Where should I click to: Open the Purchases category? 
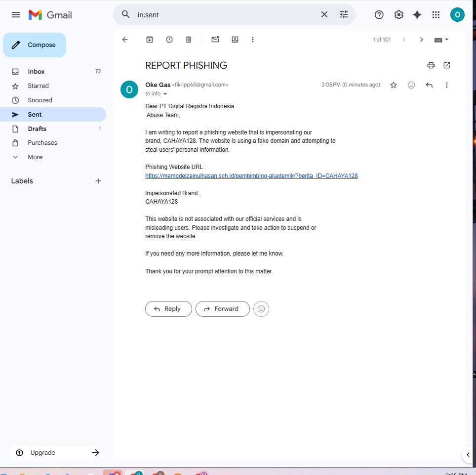coord(53,142)
